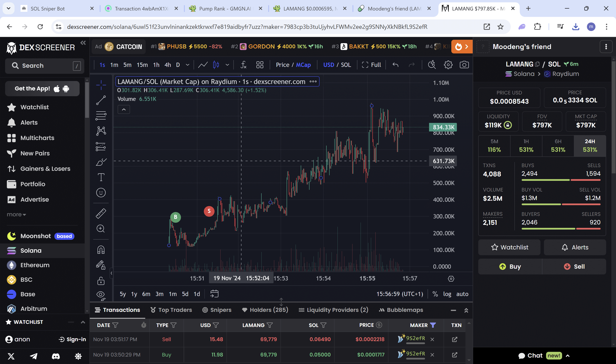Select the pattern drawing tool
The image size is (616, 364).
(101, 131)
